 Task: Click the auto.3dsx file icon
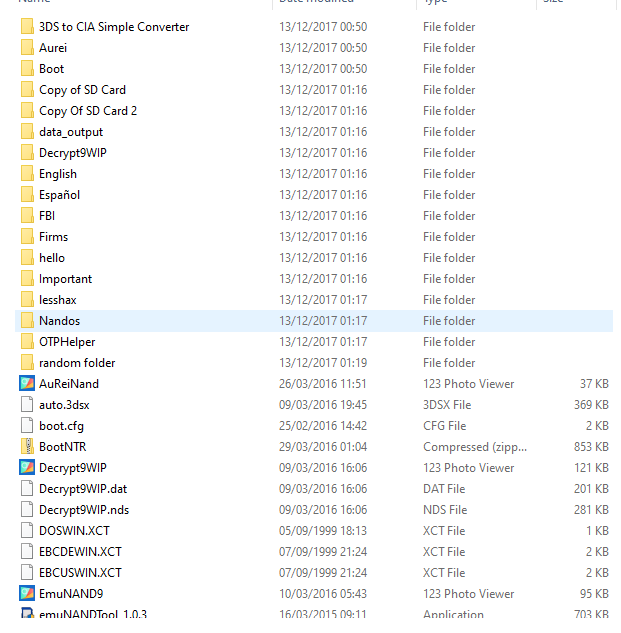coord(27,405)
